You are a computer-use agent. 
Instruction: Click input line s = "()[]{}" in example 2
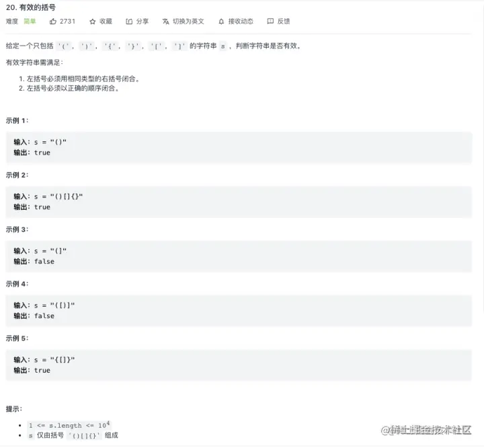point(48,196)
